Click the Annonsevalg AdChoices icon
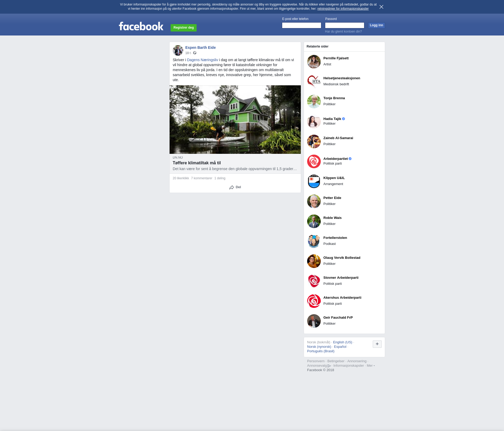This screenshot has height=431, width=504. (329, 366)
